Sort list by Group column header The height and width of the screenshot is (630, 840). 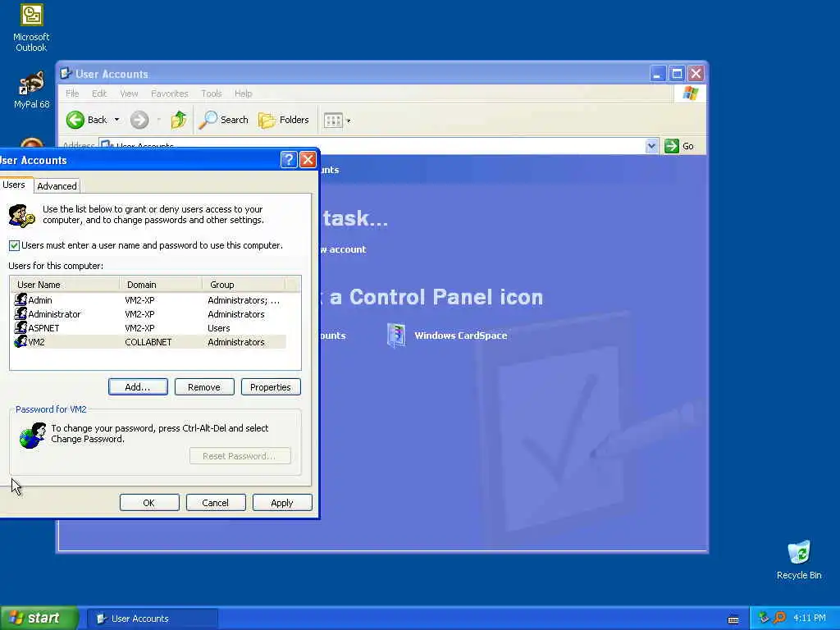pyautogui.click(x=243, y=285)
